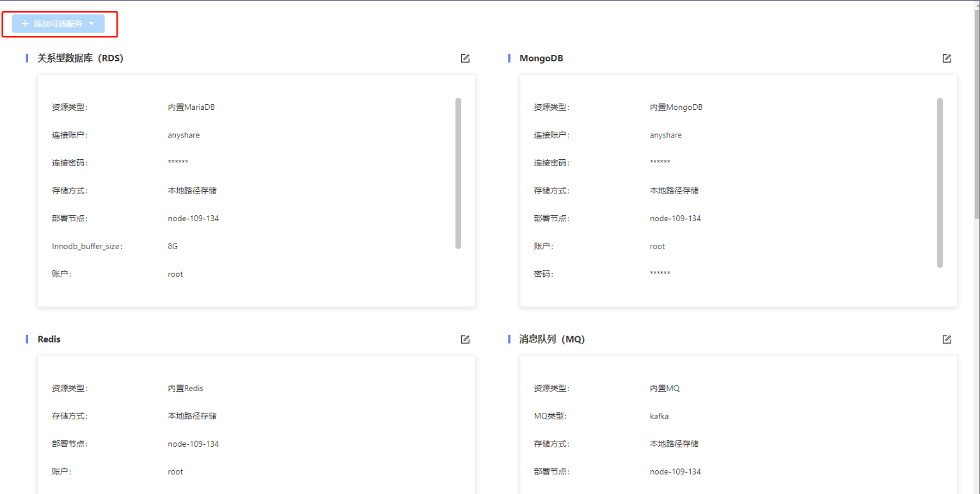Click 连接账户 label in the MongoDB card
The image size is (980, 494).
(x=551, y=135)
